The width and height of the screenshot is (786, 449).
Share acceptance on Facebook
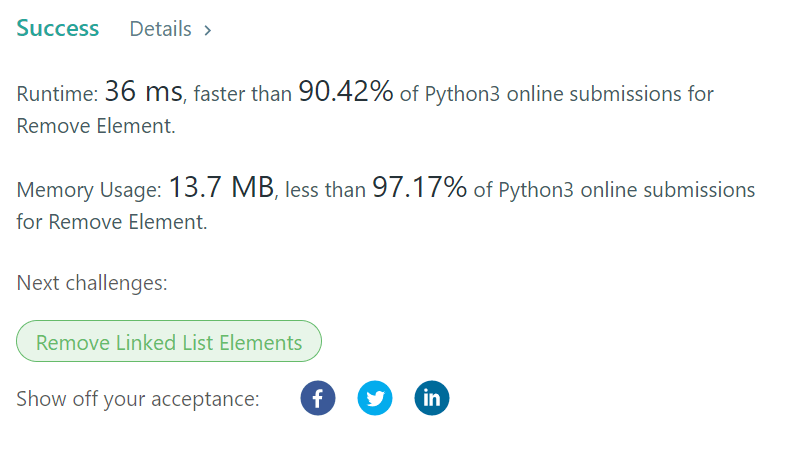318,398
